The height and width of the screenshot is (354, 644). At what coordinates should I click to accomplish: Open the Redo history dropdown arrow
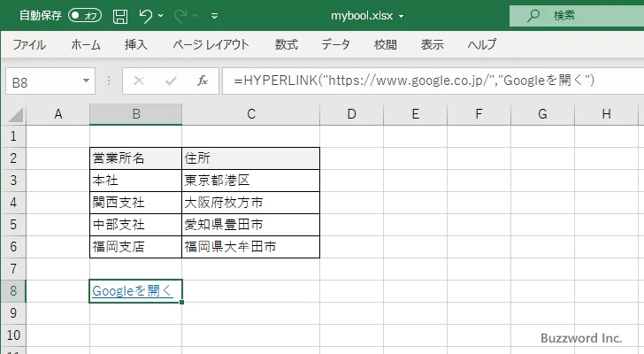pos(195,16)
